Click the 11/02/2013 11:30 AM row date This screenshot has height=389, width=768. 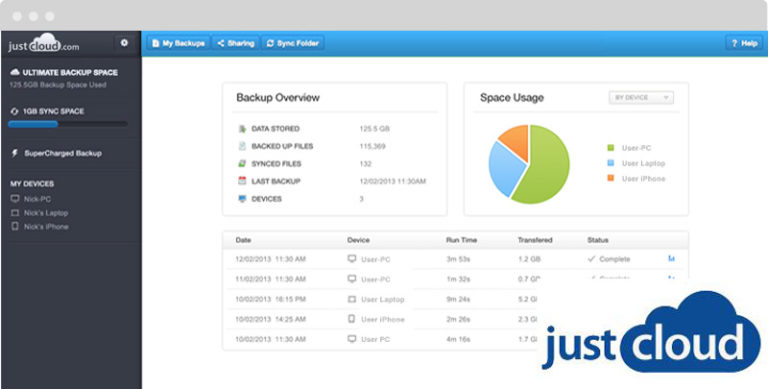tap(271, 279)
